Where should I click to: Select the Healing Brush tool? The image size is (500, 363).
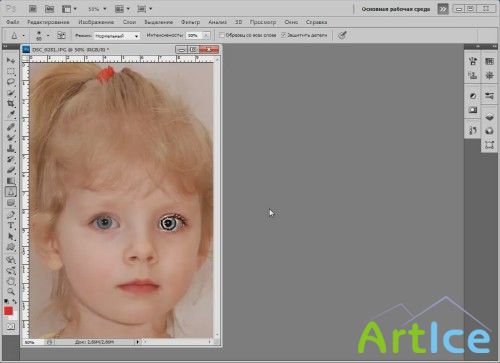(11, 127)
